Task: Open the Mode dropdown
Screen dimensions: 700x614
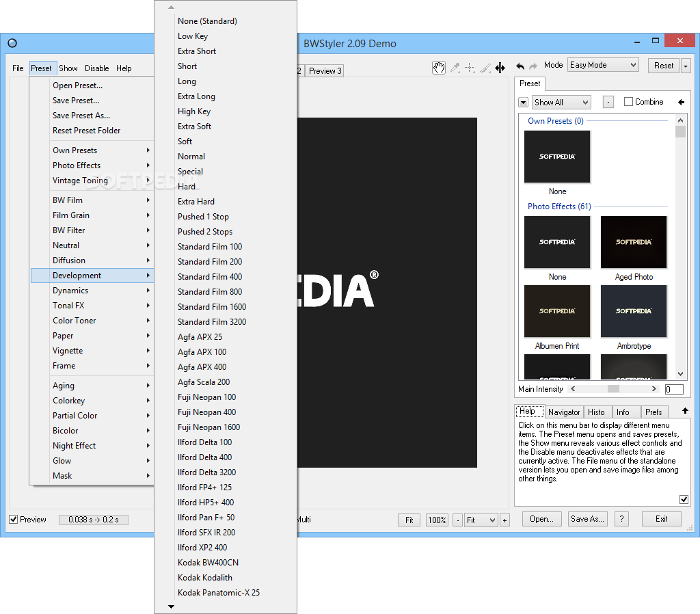Action: [x=603, y=65]
